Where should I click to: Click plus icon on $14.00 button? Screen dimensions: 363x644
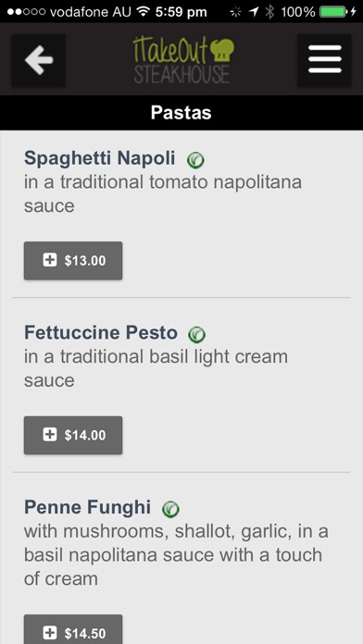coord(50,435)
